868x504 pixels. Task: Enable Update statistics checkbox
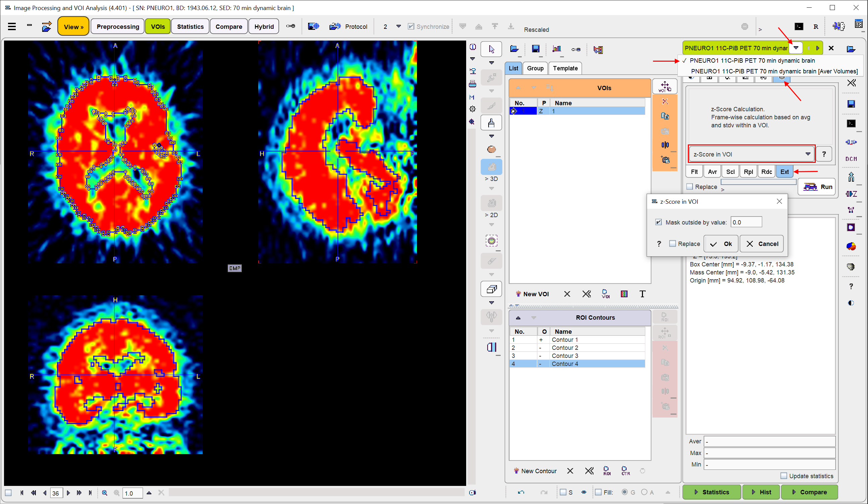coord(784,476)
